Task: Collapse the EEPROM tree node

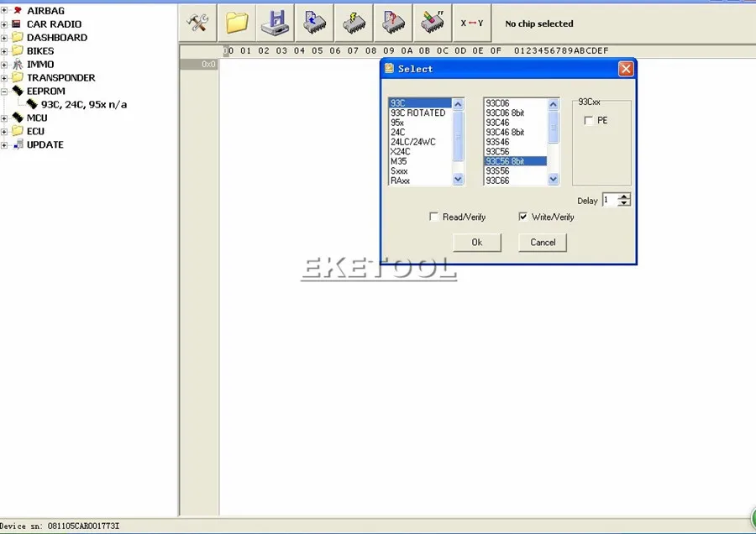Action: [x=4, y=91]
